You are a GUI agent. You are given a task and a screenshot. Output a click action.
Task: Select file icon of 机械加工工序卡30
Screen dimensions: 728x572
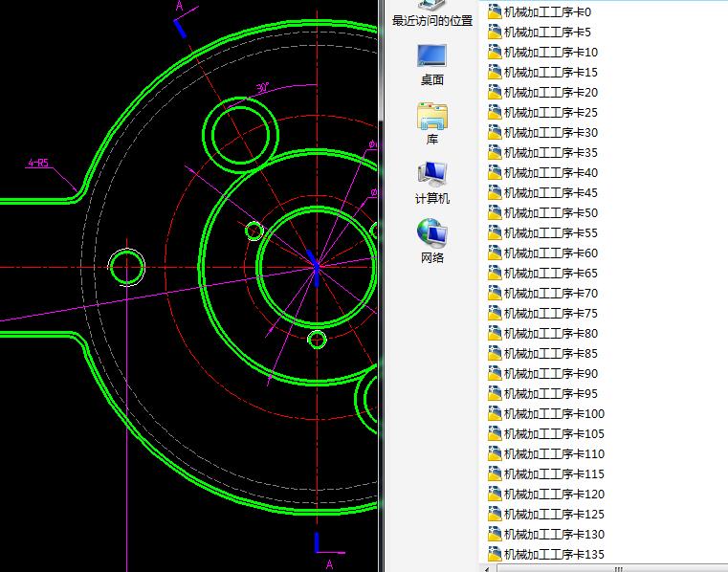click(x=495, y=132)
